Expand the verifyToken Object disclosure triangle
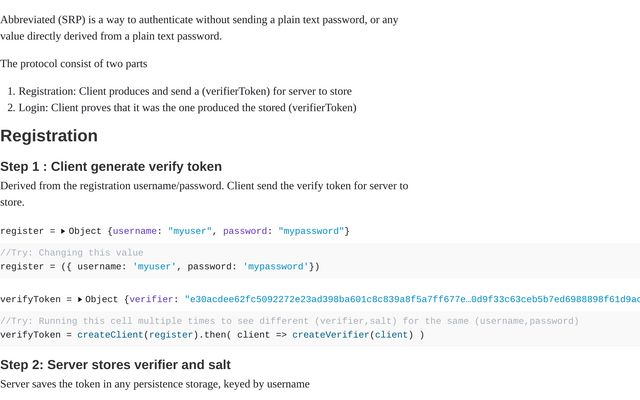The image size is (640, 400). click(80, 299)
